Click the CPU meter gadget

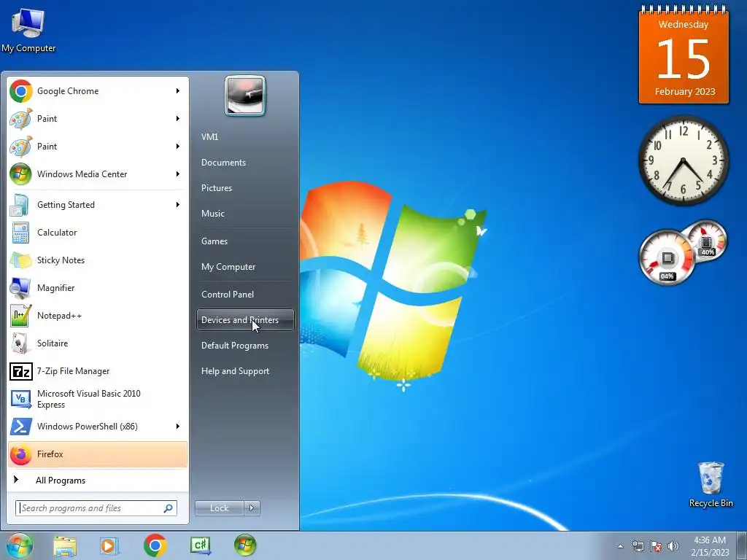tap(683, 252)
